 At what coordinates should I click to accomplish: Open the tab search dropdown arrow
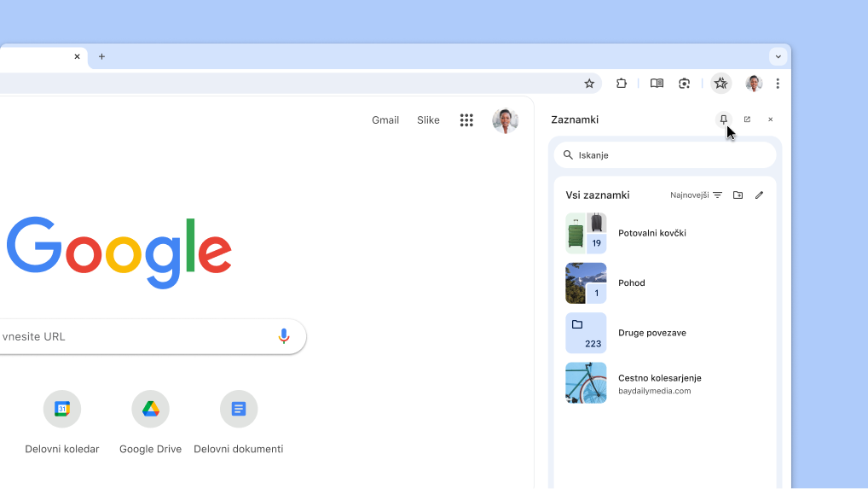coord(778,56)
